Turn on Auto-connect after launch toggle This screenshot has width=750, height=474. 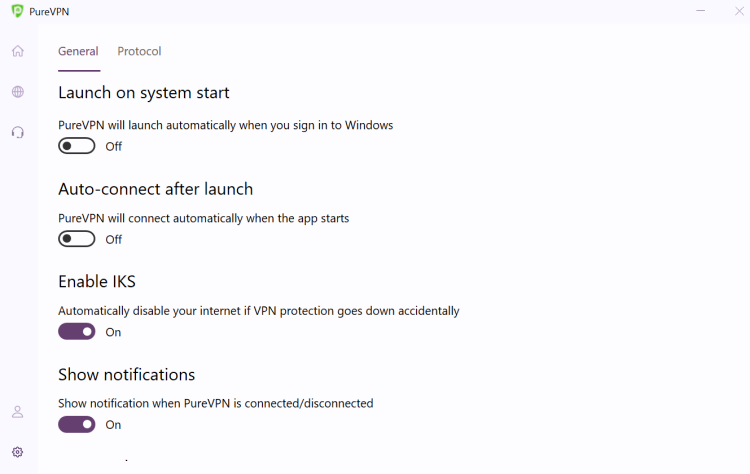pyautogui.click(x=77, y=239)
